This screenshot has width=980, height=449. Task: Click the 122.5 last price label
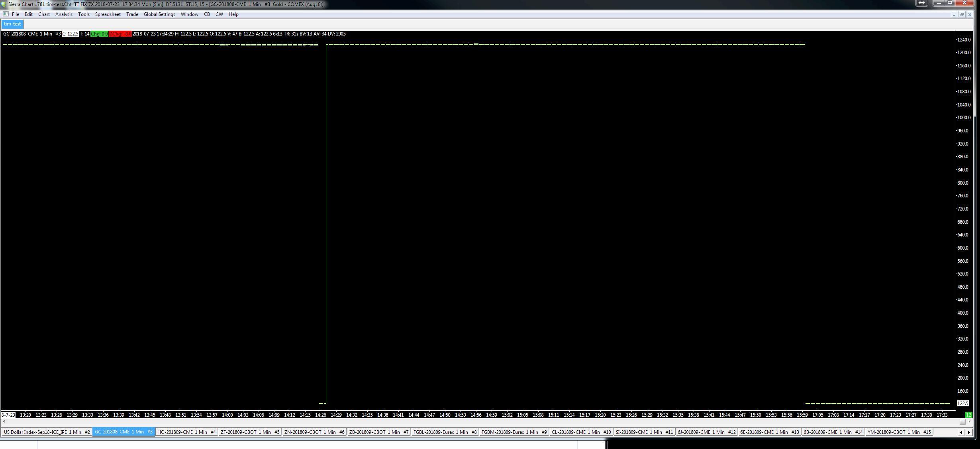click(x=962, y=403)
